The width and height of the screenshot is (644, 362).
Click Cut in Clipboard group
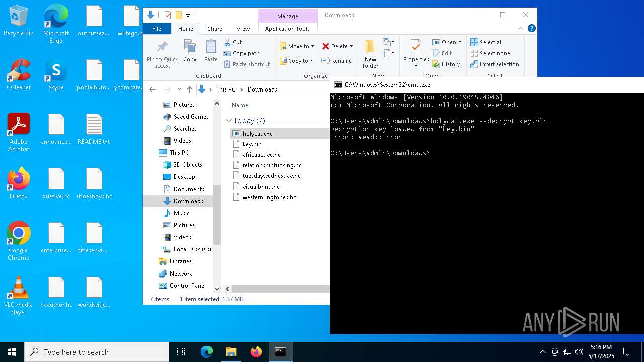233,42
